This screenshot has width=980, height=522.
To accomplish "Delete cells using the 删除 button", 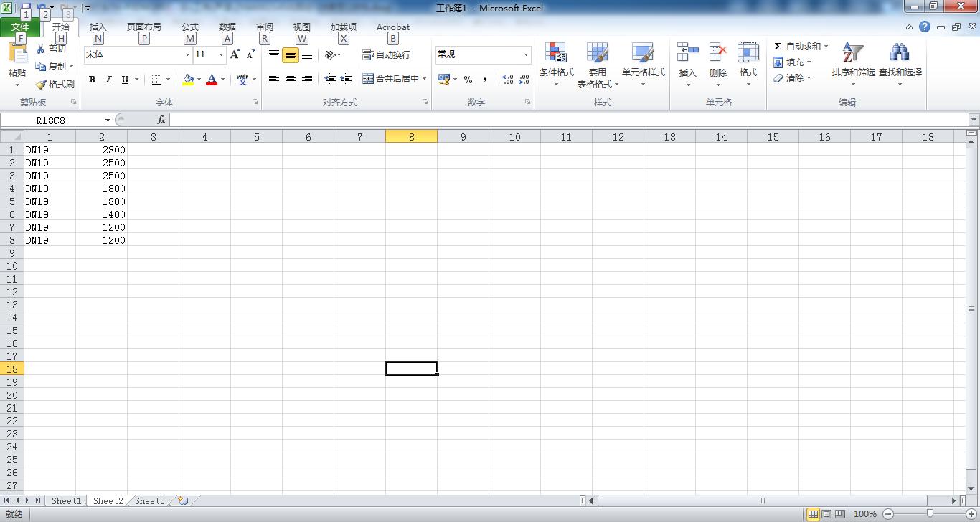I will coord(717,65).
